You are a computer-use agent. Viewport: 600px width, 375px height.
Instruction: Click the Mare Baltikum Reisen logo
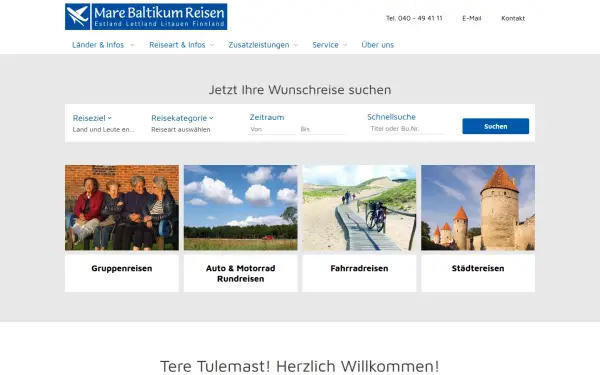(146, 17)
